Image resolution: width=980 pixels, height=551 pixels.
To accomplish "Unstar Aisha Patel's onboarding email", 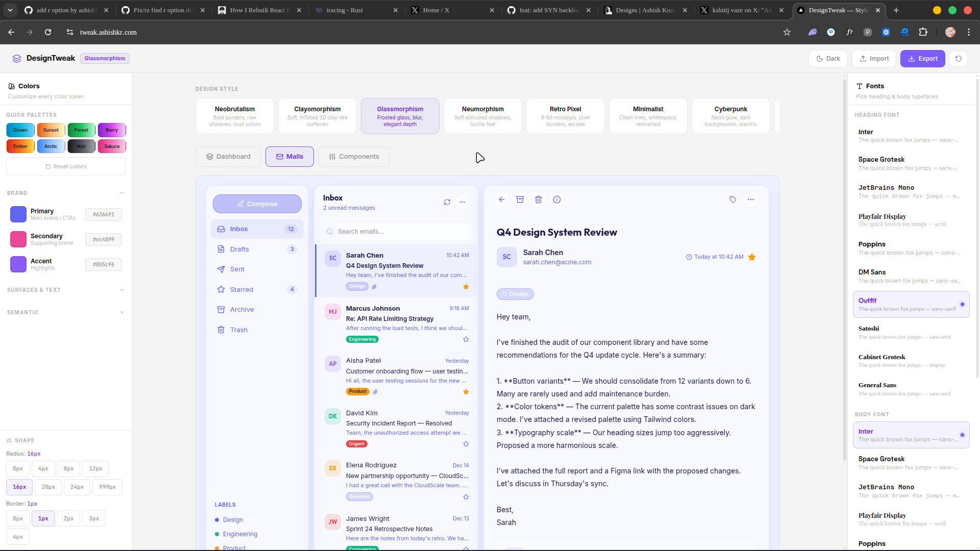I will click(465, 392).
